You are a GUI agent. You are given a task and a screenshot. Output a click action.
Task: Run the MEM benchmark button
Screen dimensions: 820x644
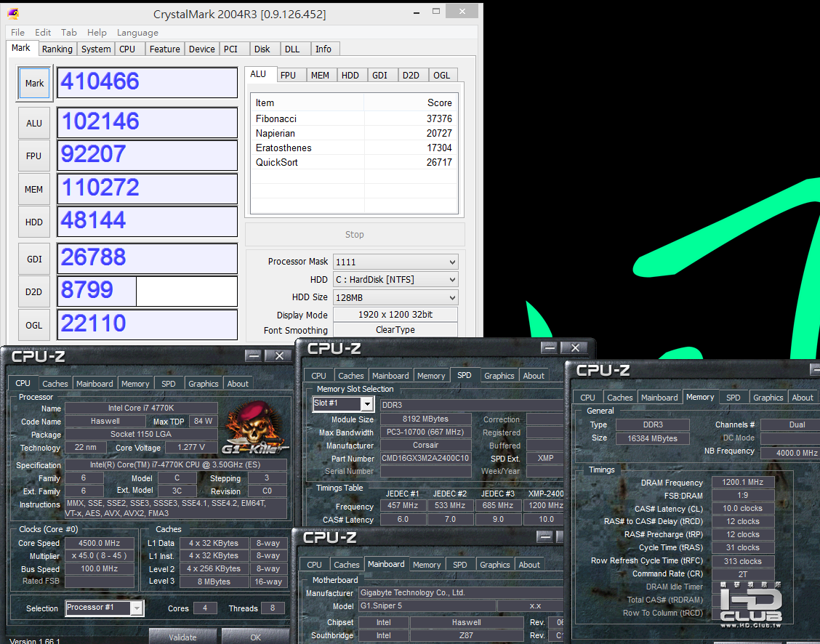(34, 189)
